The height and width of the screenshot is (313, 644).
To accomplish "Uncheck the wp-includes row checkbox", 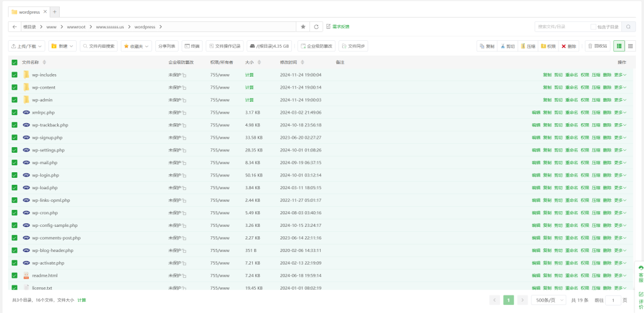I will pos(14,75).
